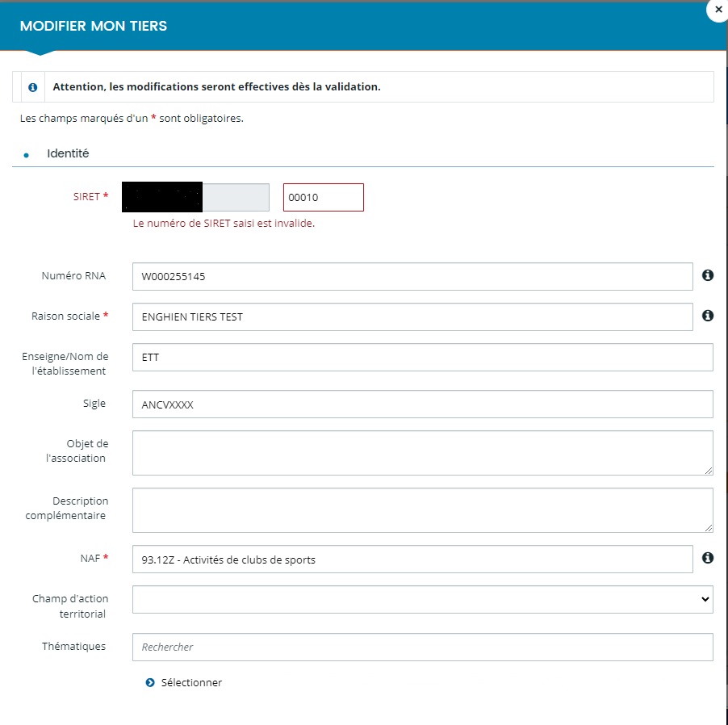Click the Attention modifications warning text
Viewport: 728px width, 725px height.
coord(216,87)
